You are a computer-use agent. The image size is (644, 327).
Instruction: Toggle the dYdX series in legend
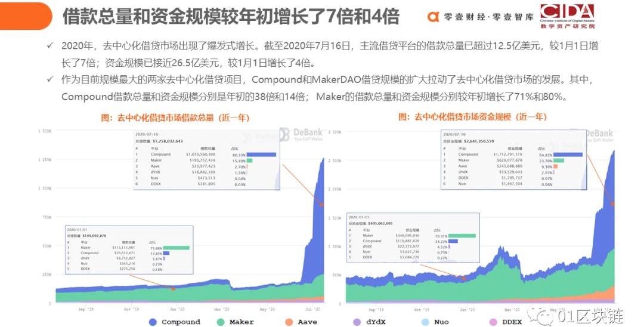(x=369, y=322)
